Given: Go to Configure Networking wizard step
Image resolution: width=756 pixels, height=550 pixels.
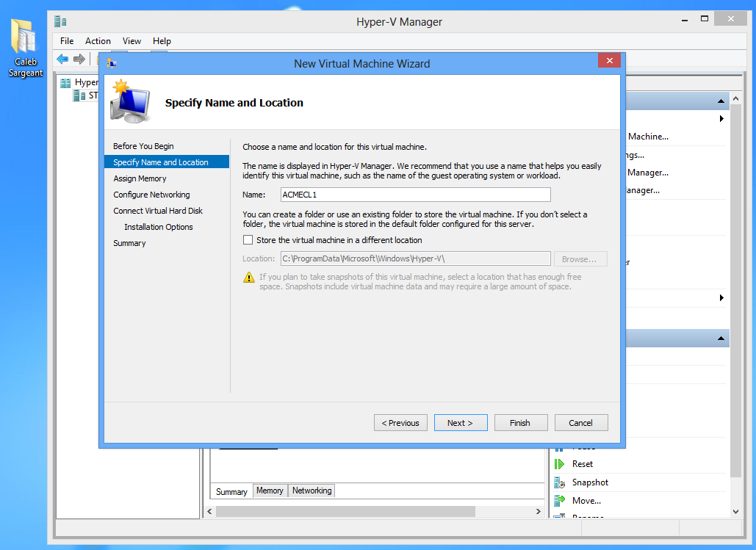Looking at the screenshot, I should click(x=151, y=195).
